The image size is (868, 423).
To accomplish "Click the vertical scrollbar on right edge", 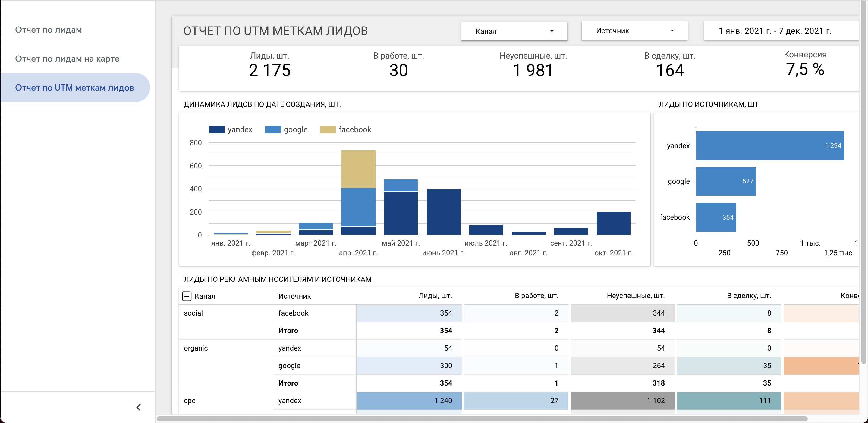I will point(863,182).
